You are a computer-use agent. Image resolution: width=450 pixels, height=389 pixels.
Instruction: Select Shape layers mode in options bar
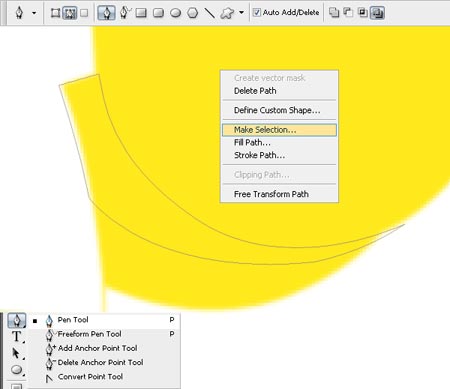coord(55,13)
